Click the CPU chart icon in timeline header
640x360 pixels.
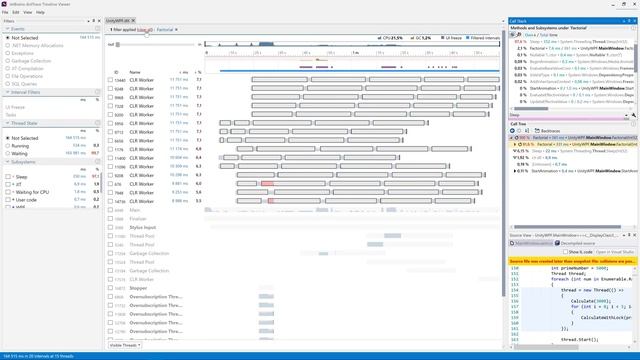coord(379,38)
